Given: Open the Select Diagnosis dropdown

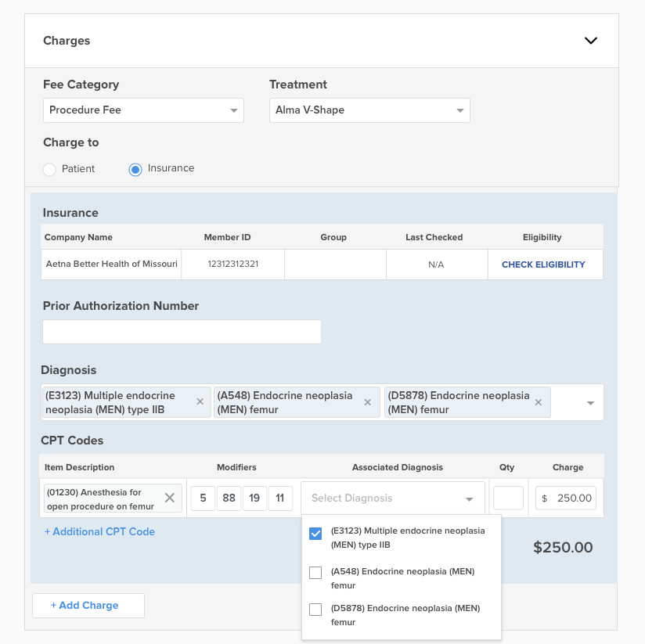Looking at the screenshot, I should [393, 498].
